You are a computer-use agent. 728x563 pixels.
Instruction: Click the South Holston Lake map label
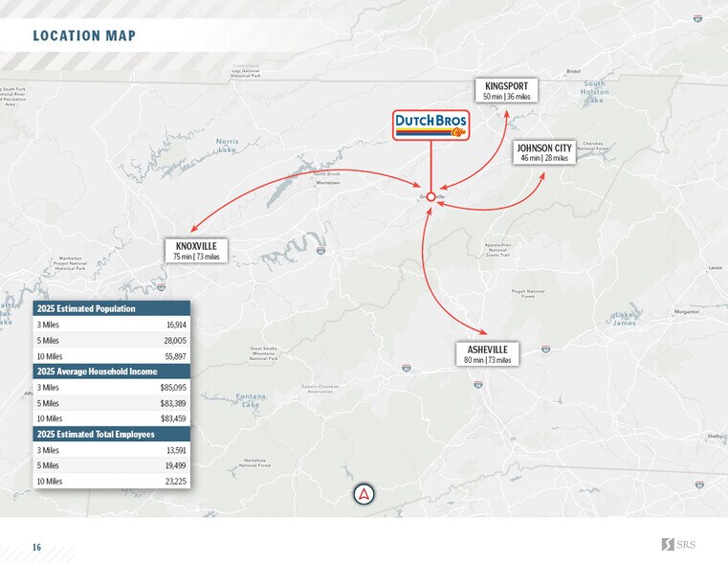595,92
